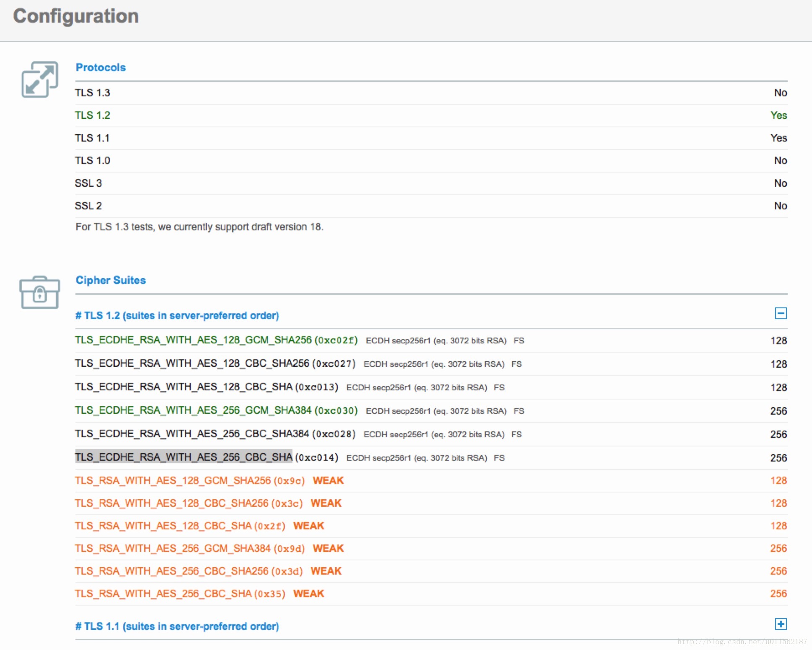Screen dimensions: 812x650
Task: Click the orange 256 strength of 0x35 suite
Action: click(778, 594)
